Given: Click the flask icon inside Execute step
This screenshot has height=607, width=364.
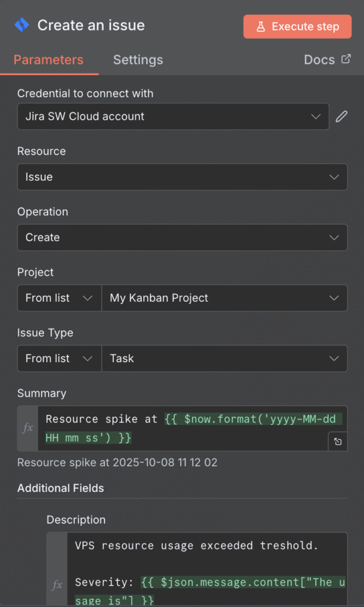Looking at the screenshot, I should (x=261, y=26).
